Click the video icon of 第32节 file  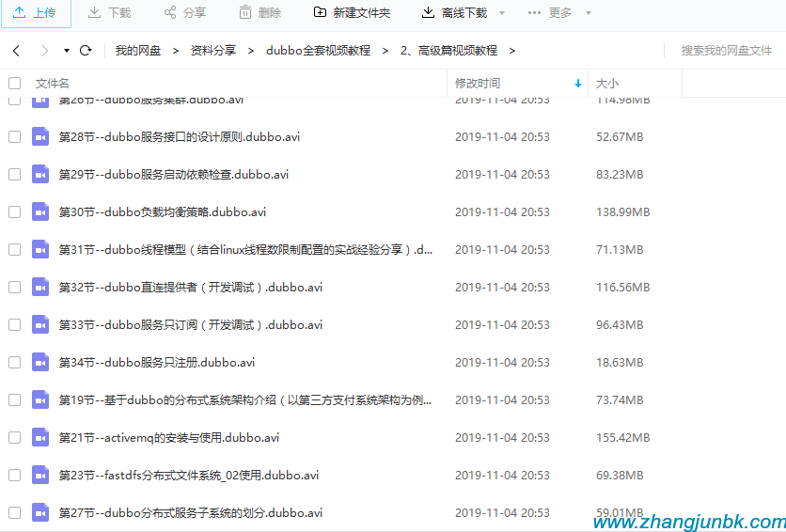tap(40, 287)
